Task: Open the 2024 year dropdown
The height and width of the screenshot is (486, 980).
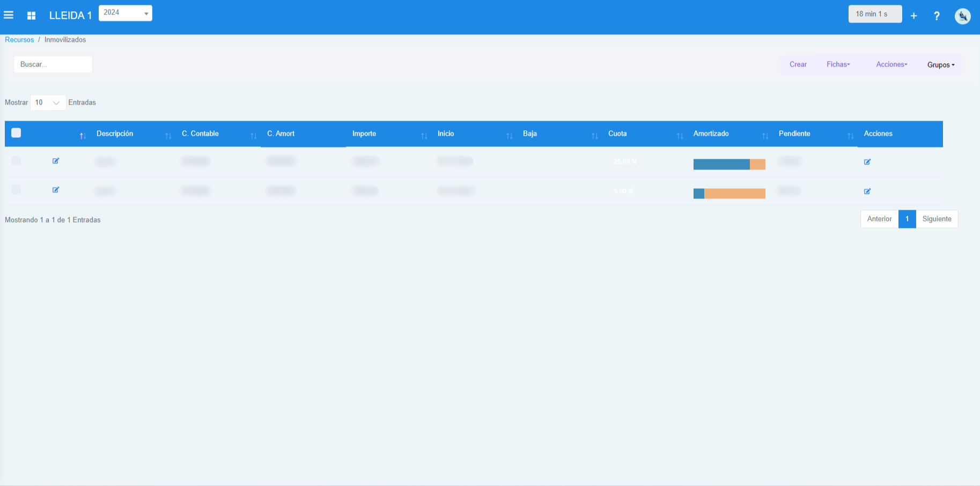Action: (126, 13)
